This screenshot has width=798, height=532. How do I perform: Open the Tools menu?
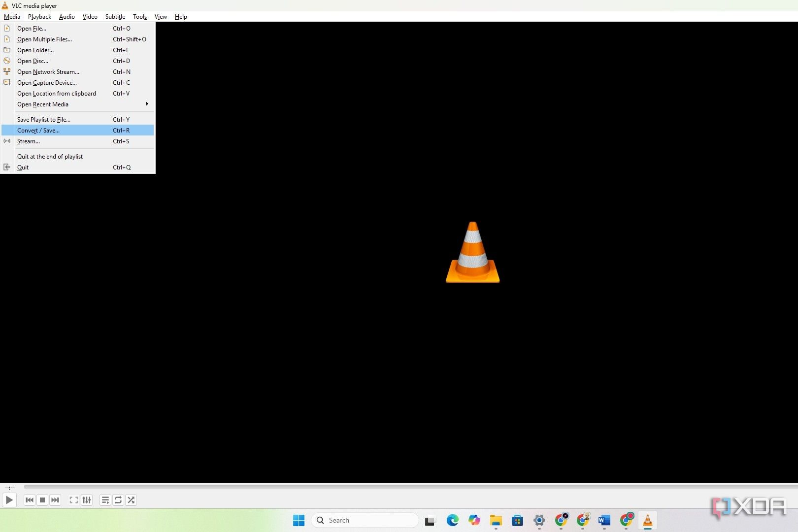pos(140,17)
